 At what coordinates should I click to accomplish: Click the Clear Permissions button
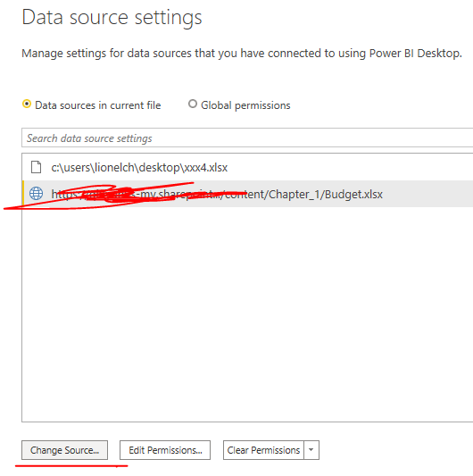[x=263, y=450]
